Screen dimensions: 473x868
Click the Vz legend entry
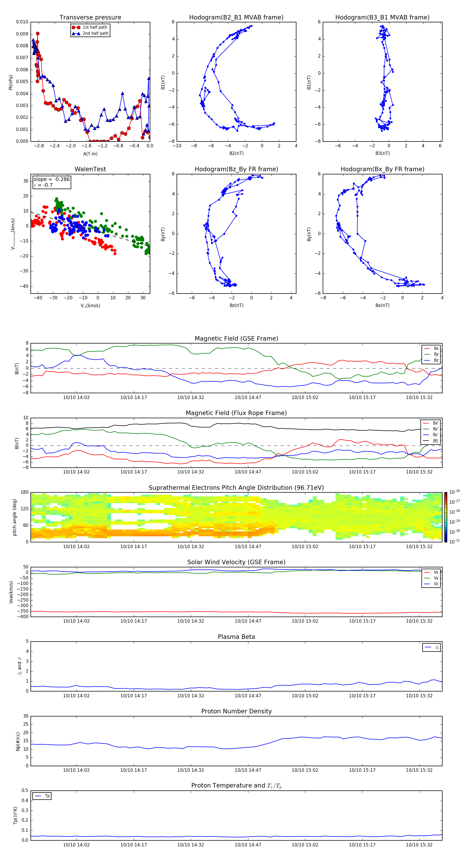pyautogui.click(x=431, y=584)
